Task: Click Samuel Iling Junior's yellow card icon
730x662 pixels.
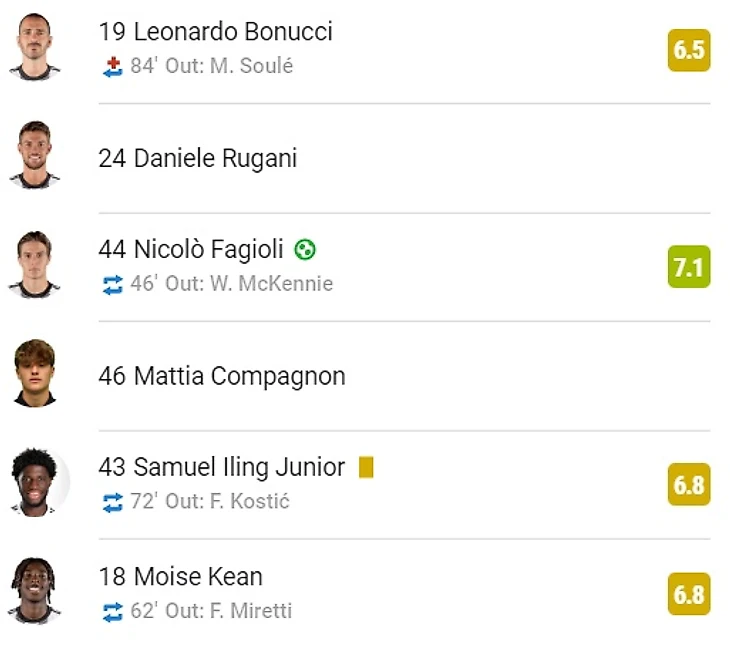Action: (366, 467)
